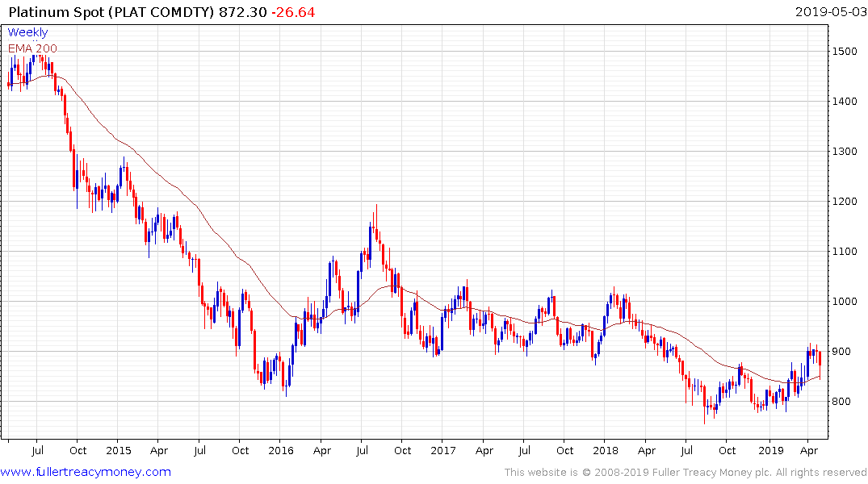Click the EMA 200 legend label
This screenshot has width=868, height=484.
pos(32,48)
